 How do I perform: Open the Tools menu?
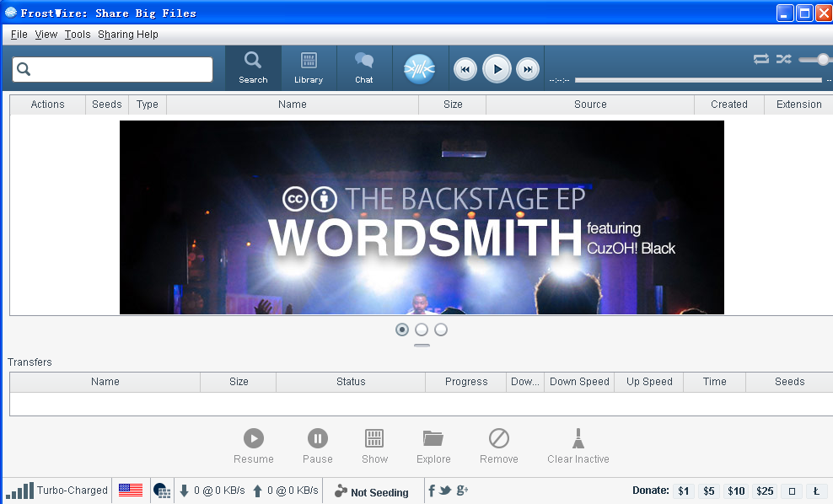click(78, 35)
